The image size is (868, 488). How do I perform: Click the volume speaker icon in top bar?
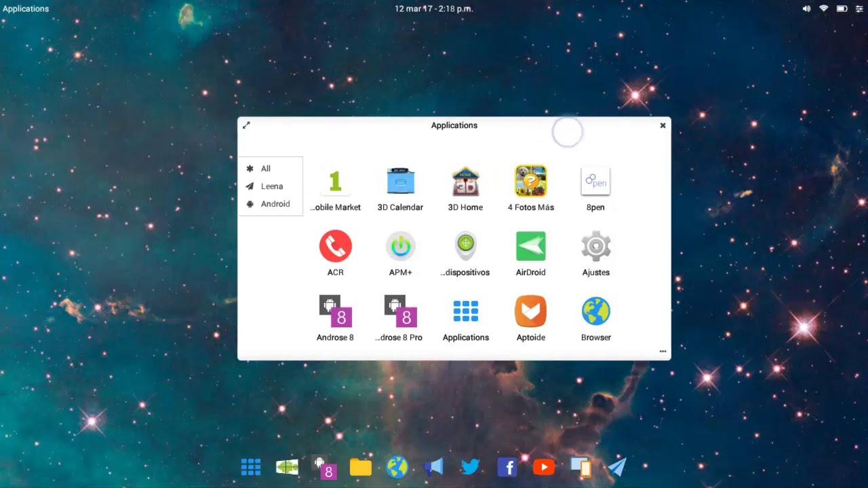click(x=806, y=9)
